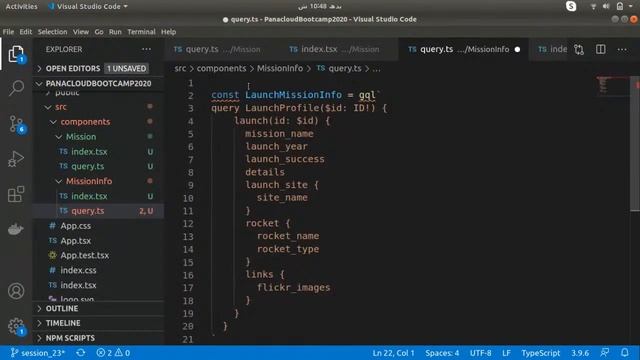The height and width of the screenshot is (360, 640).
Task: Open the volume indicator in top bar
Action: 606,6
